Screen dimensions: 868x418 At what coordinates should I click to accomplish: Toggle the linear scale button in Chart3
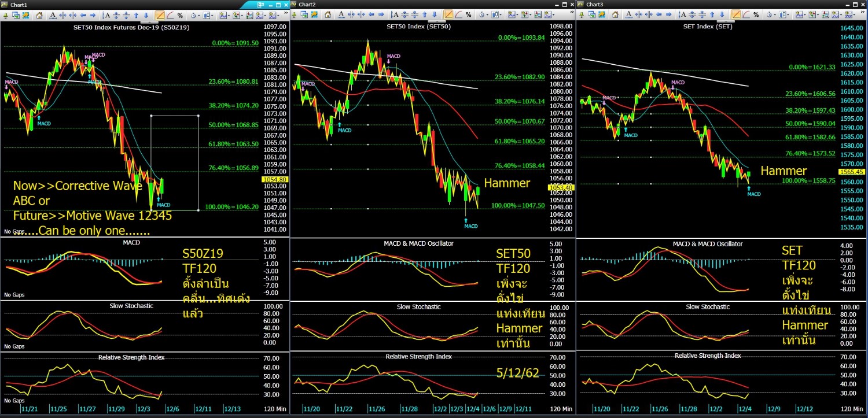point(735,15)
